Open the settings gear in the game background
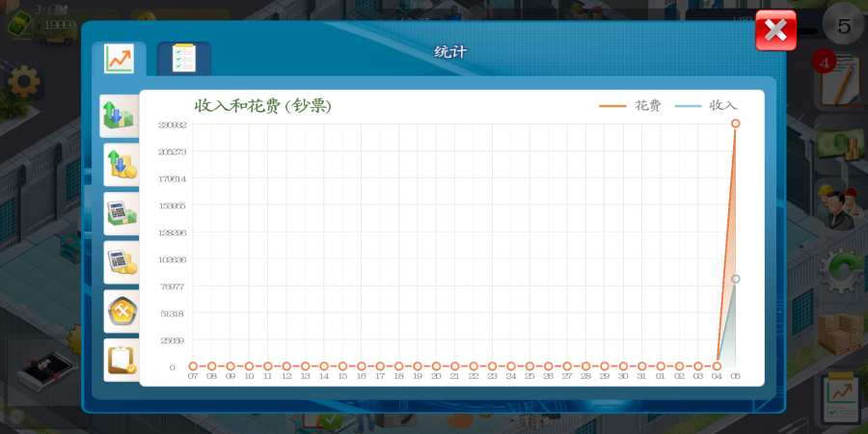868x434 pixels. (x=24, y=81)
